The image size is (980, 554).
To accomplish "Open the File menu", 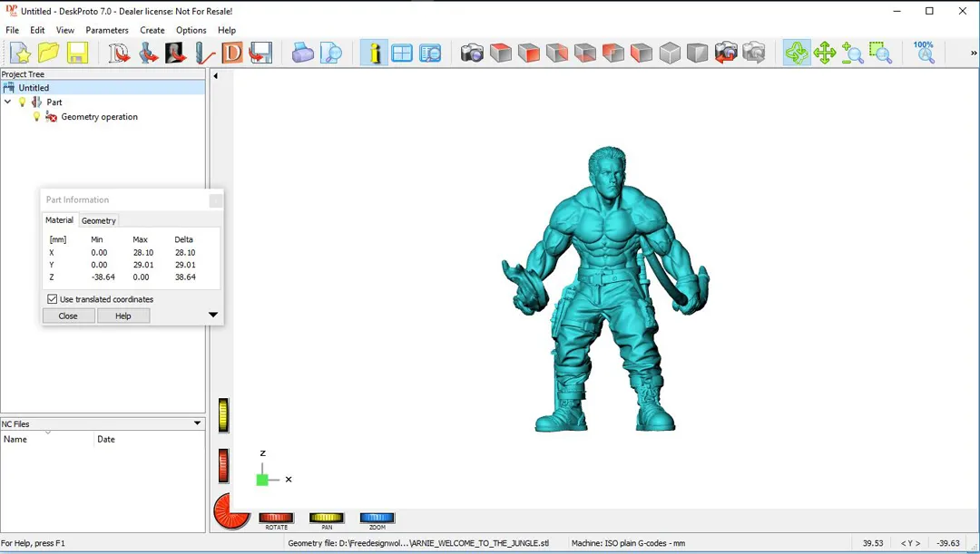I will tap(13, 30).
